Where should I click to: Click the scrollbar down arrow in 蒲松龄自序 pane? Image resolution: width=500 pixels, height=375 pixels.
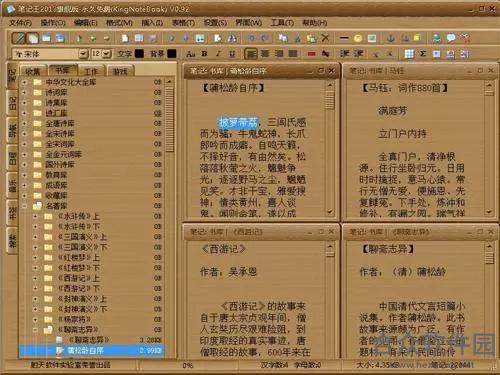coord(330,211)
